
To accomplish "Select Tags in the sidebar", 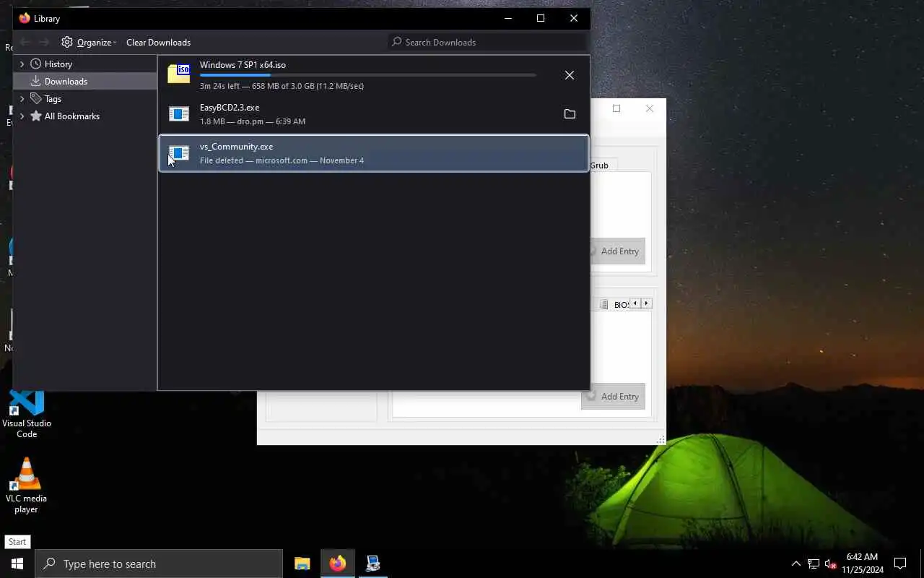I will click(x=53, y=98).
